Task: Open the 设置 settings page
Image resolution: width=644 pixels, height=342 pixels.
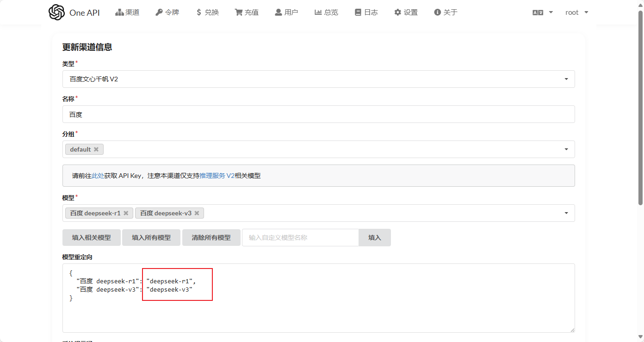Action: click(x=406, y=12)
